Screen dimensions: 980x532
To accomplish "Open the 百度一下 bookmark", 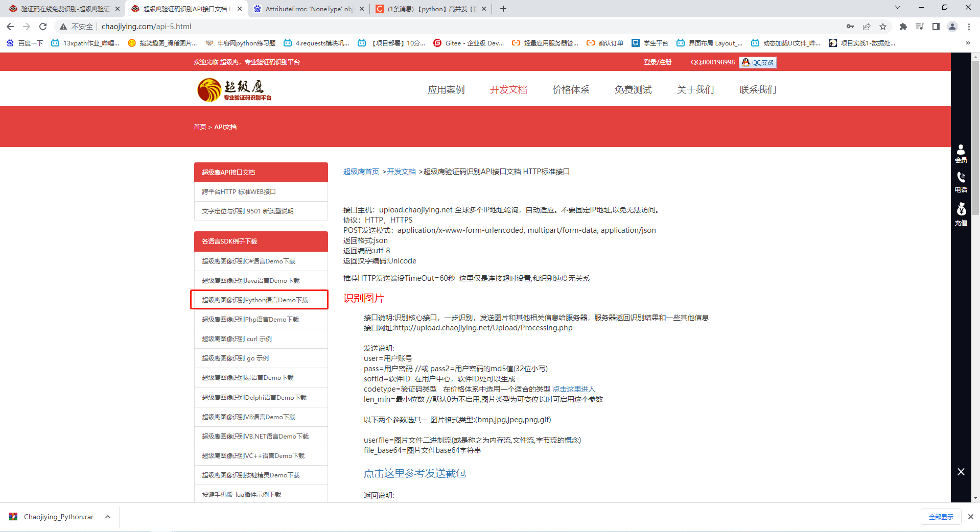I will [25, 43].
